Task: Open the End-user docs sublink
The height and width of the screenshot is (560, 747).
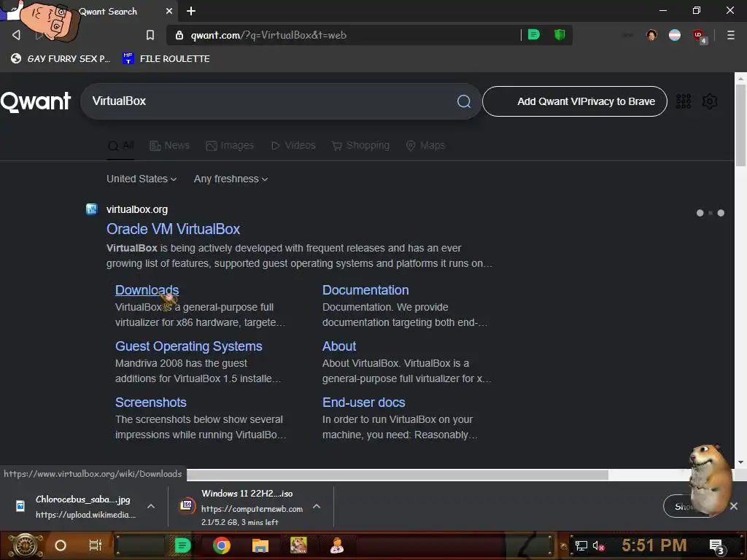Action: [363, 402]
